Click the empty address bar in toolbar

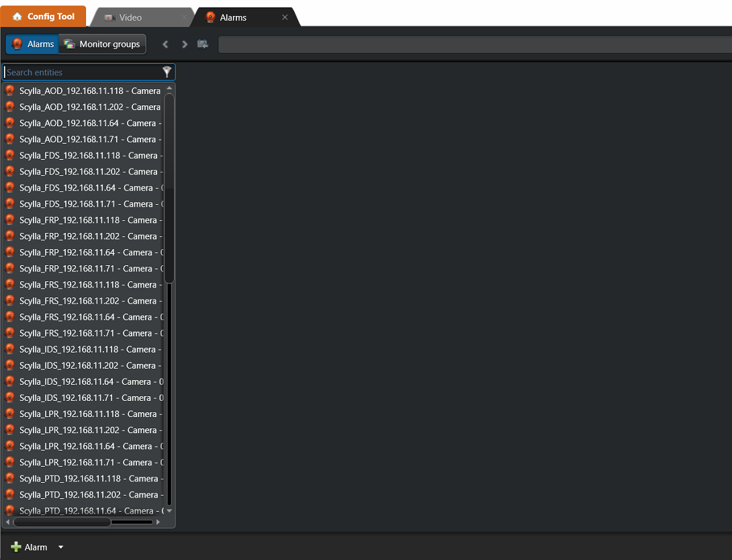click(470, 44)
